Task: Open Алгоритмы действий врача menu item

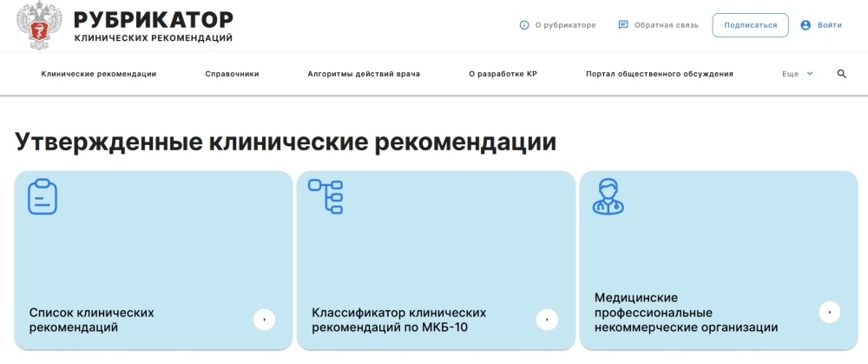Action: coord(364,74)
